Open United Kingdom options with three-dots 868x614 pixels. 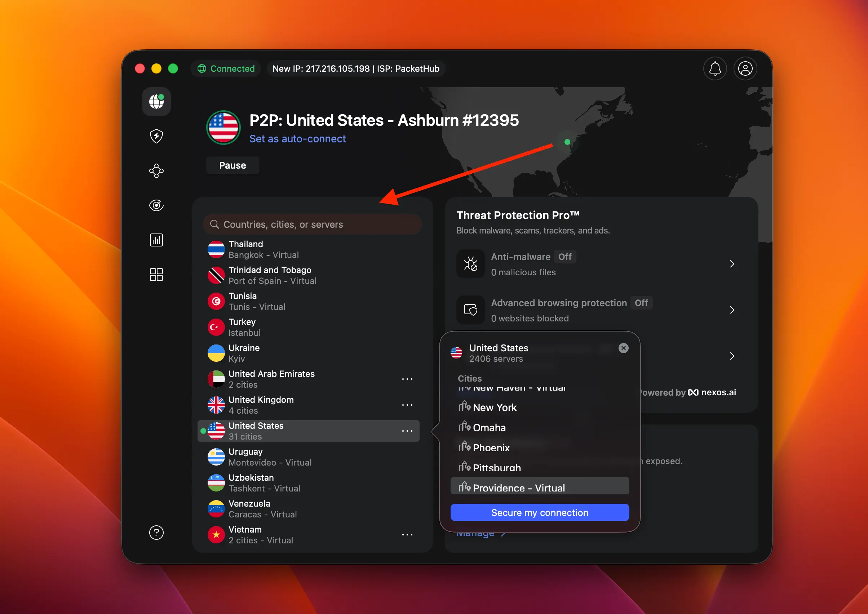click(x=407, y=405)
